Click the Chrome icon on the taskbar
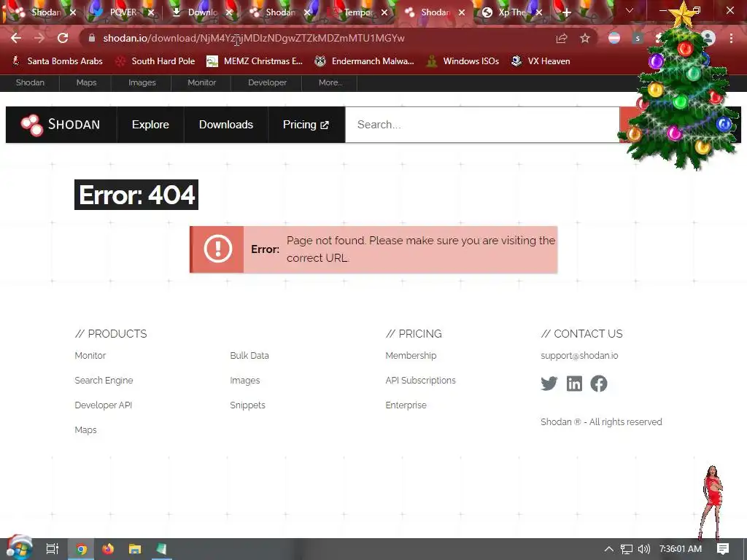Screen dimensions: 747x560 coord(82,550)
